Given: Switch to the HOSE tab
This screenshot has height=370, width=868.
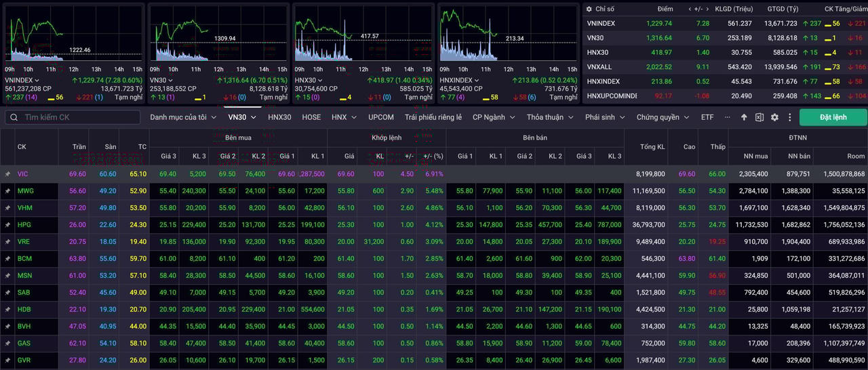Looking at the screenshot, I should 311,117.
